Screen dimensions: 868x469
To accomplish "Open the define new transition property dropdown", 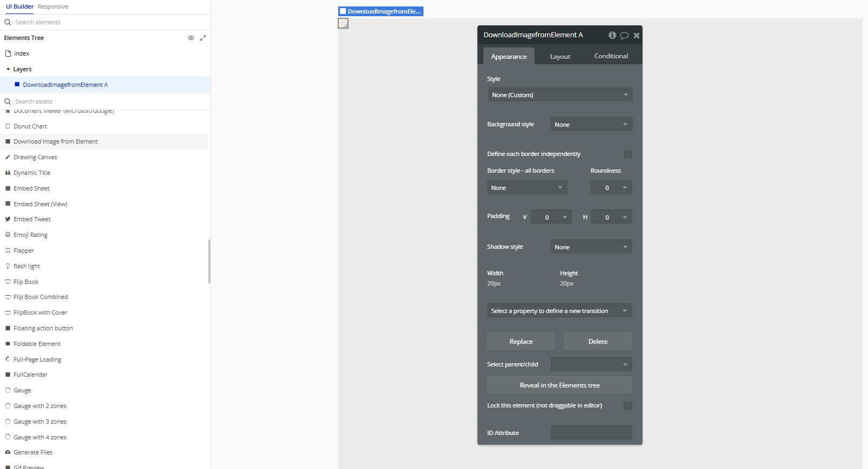I will click(560, 310).
